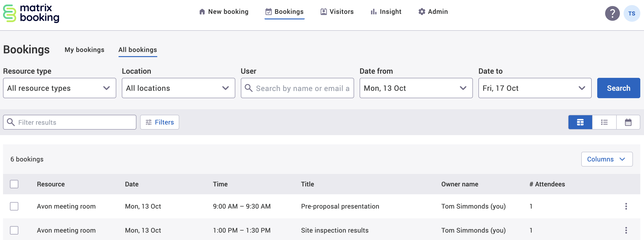Tick the Site inspection results checkbox

14,230
